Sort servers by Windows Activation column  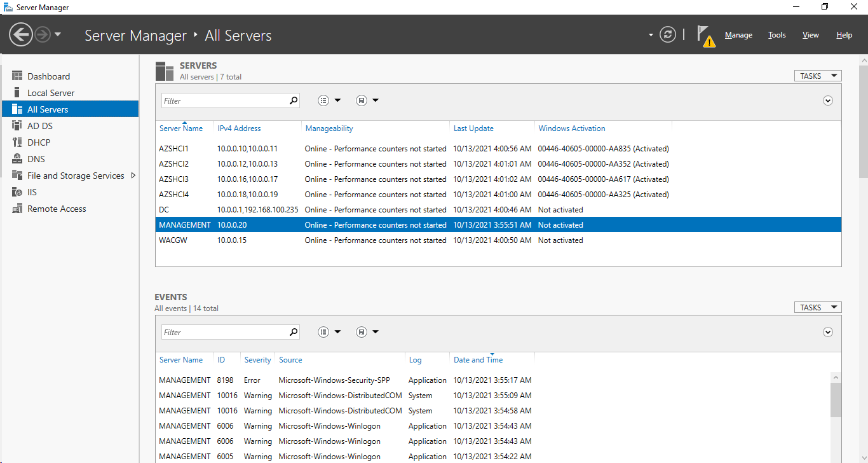point(572,128)
